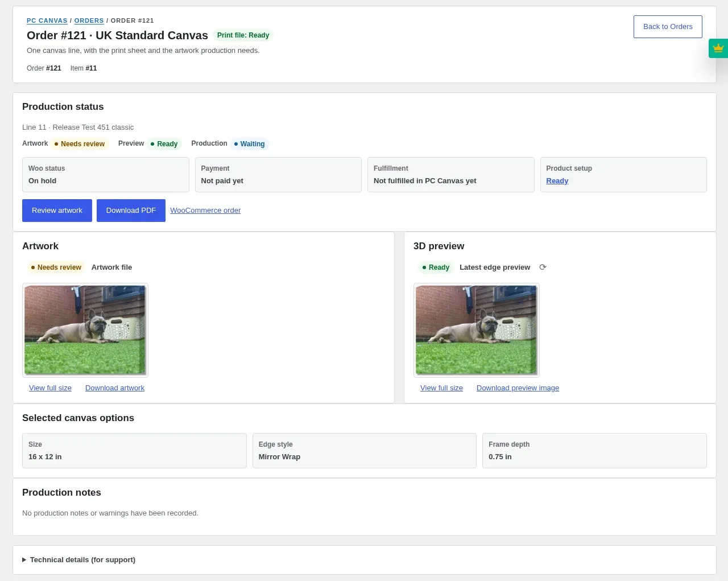
Task: Open the Orders breadcrumb link
Action: click(x=89, y=20)
